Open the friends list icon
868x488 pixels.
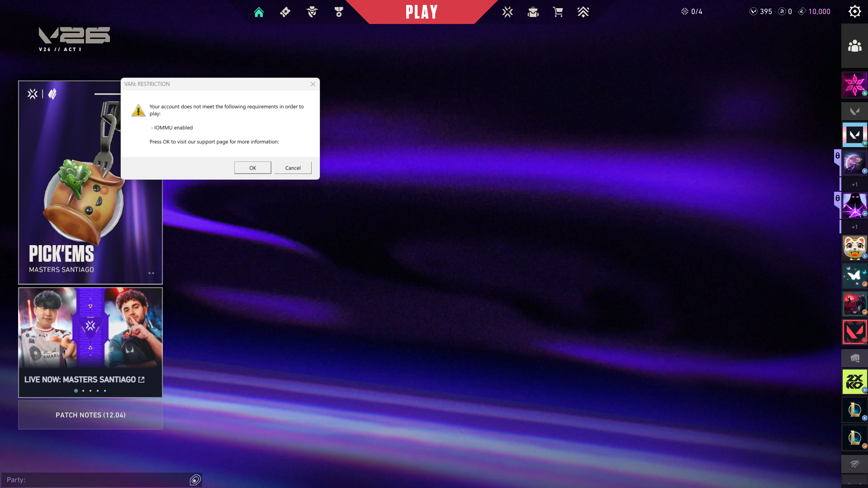tap(854, 45)
